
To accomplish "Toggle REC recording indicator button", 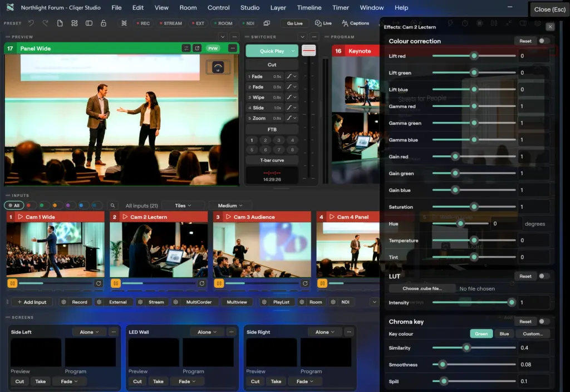I will click(143, 23).
